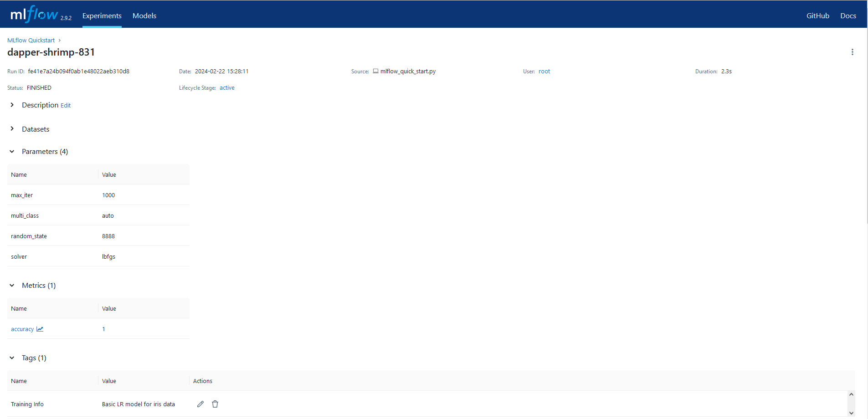
Task: Delete the Training Info tag with trash icon
Action: point(215,404)
